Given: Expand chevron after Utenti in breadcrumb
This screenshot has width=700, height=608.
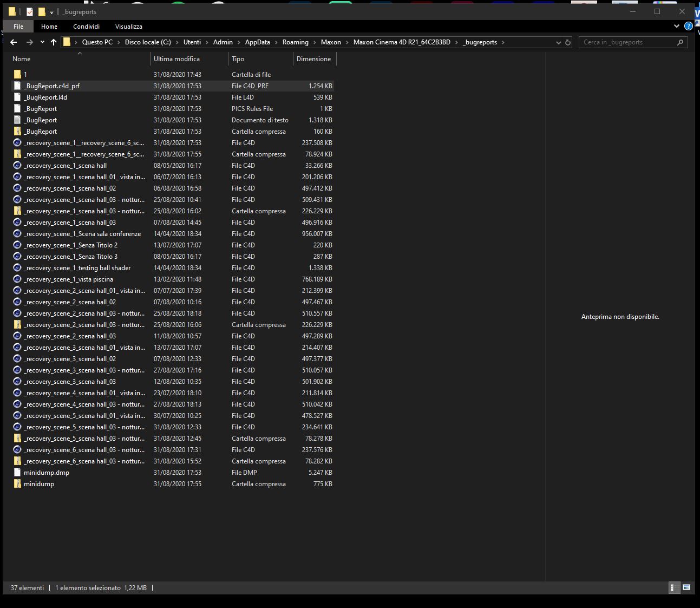Looking at the screenshot, I should pyautogui.click(x=207, y=42).
